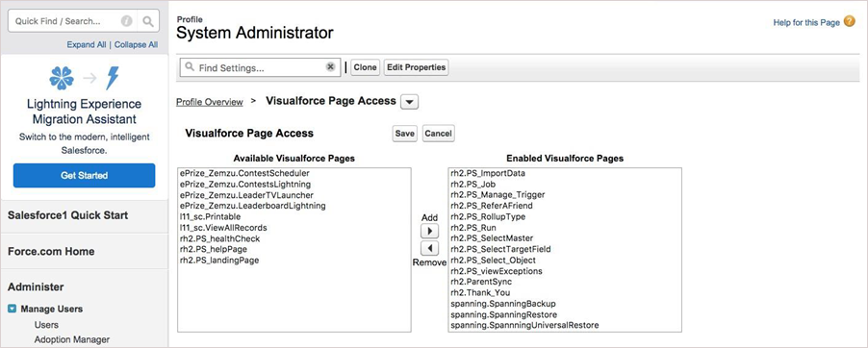
Task: Select ePrize_Zemzu.ContestScheduler in available list
Action: pyautogui.click(x=294, y=173)
